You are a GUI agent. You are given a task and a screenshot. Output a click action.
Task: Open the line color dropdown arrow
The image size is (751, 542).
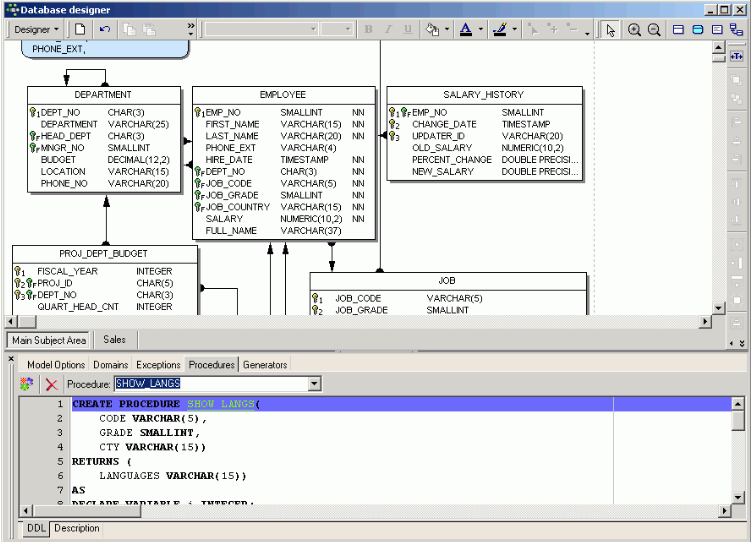pos(514,30)
